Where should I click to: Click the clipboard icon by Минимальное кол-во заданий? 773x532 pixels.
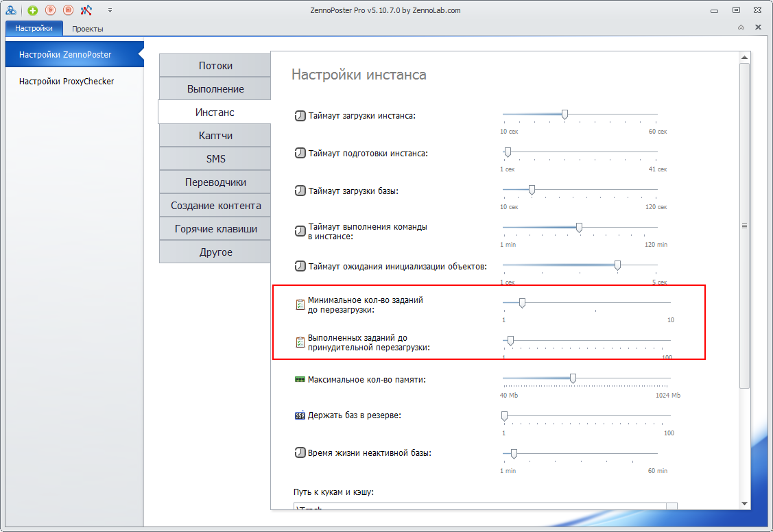(300, 305)
